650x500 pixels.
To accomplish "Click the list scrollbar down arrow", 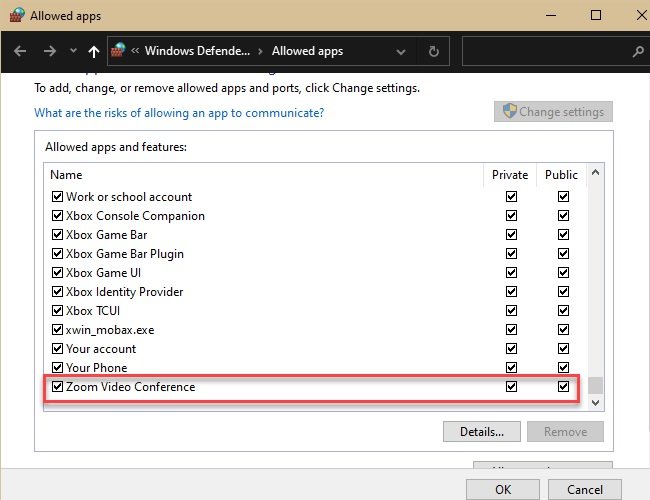I will point(595,403).
